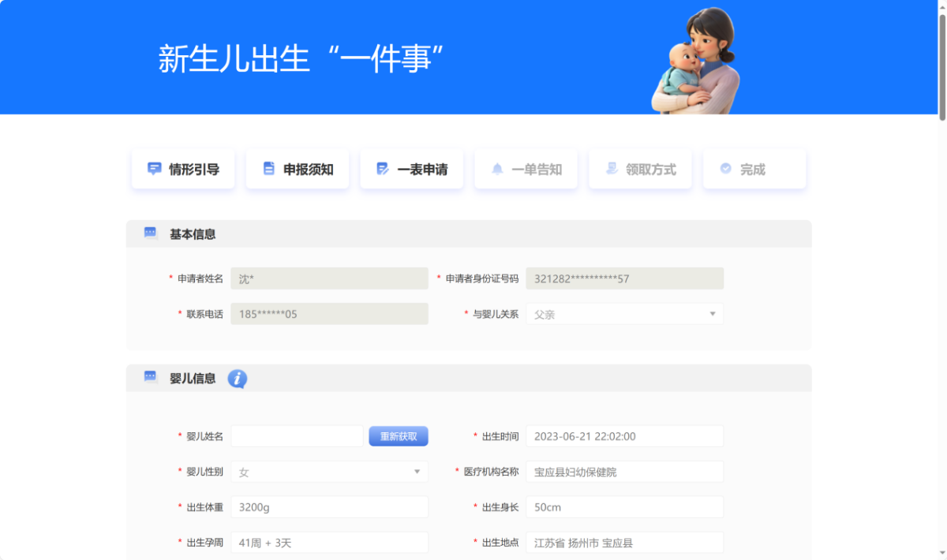Click the 联系电话 label
This screenshot has height=560, width=947.
(x=205, y=314)
